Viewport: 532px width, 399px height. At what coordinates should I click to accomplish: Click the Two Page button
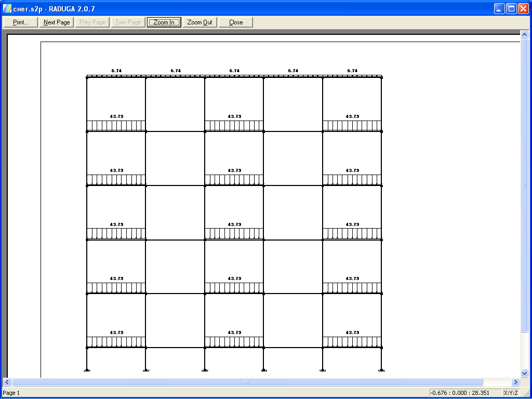128,22
